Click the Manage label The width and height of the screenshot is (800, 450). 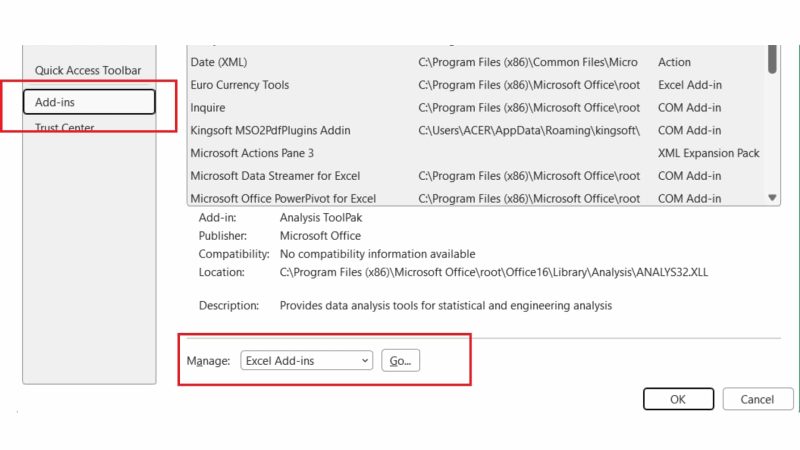(x=208, y=361)
